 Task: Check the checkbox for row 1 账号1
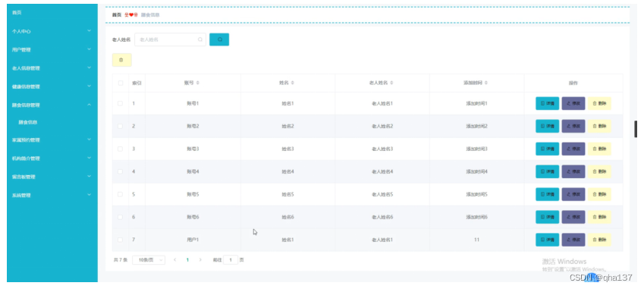(121, 103)
